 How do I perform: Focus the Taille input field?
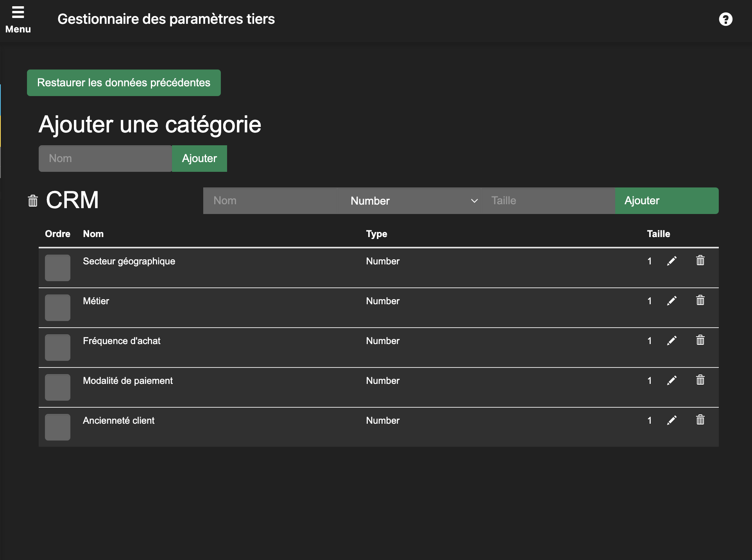tap(548, 201)
